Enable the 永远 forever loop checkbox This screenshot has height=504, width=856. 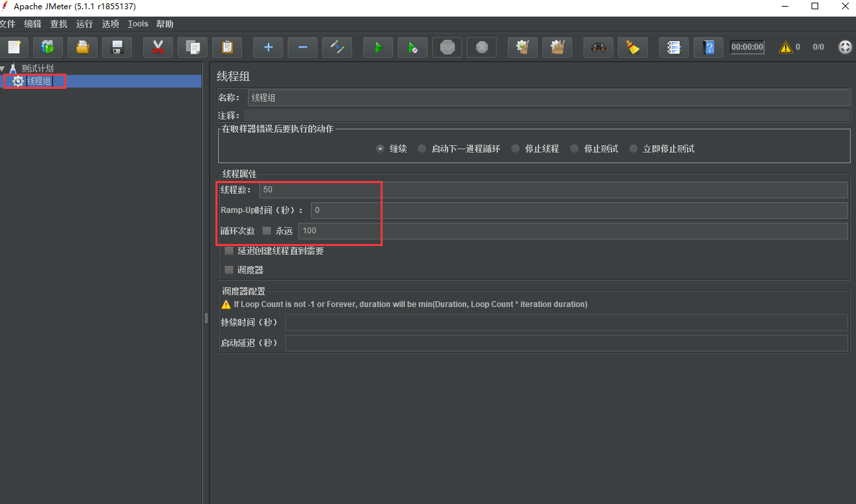(267, 231)
